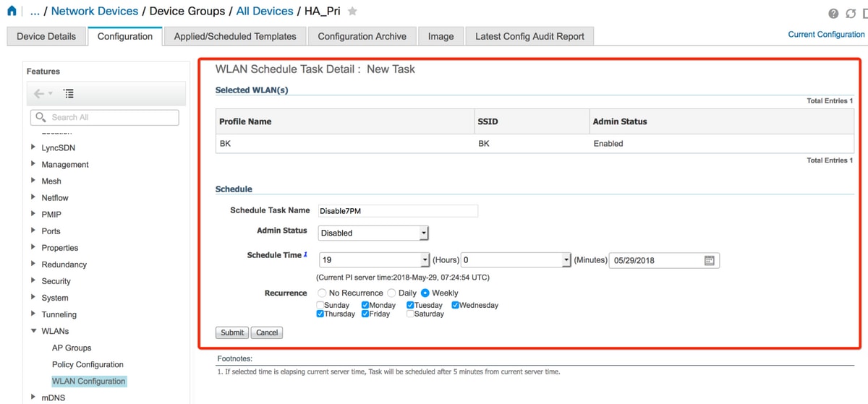Go to home via house icon

pos(11,11)
